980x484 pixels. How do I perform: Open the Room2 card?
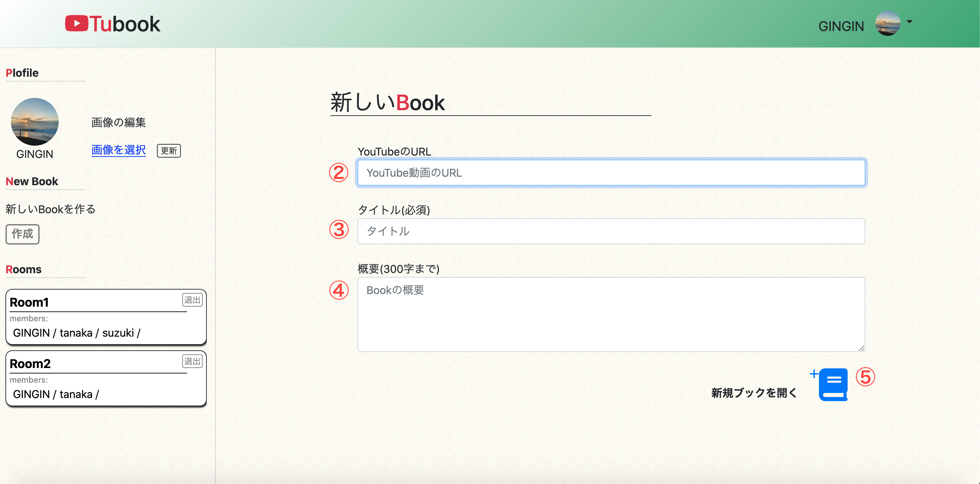click(106, 378)
